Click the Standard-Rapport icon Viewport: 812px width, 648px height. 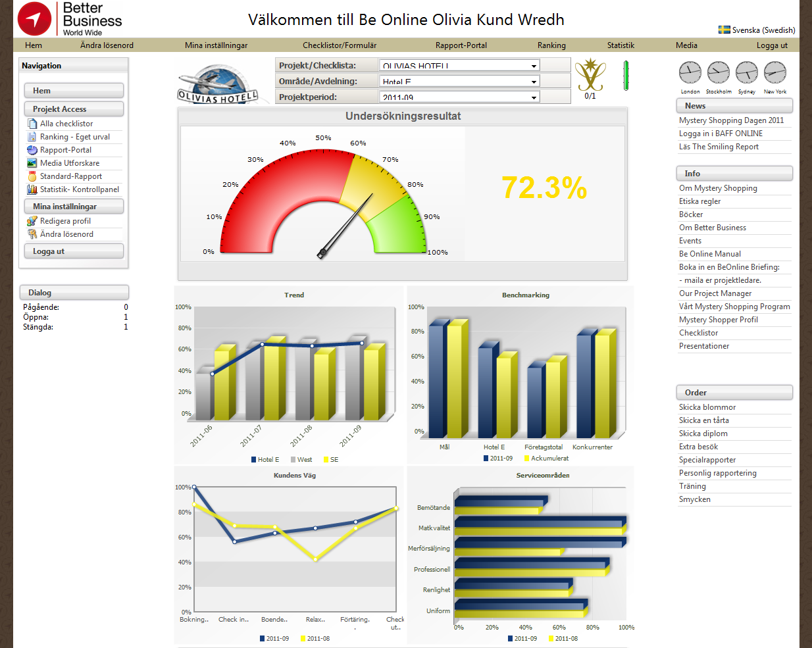pos(32,176)
